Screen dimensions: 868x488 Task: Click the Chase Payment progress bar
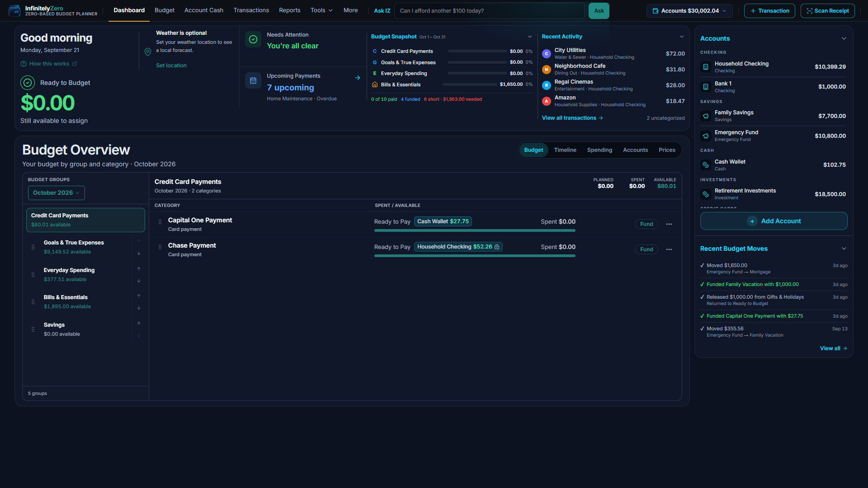(475, 256)
